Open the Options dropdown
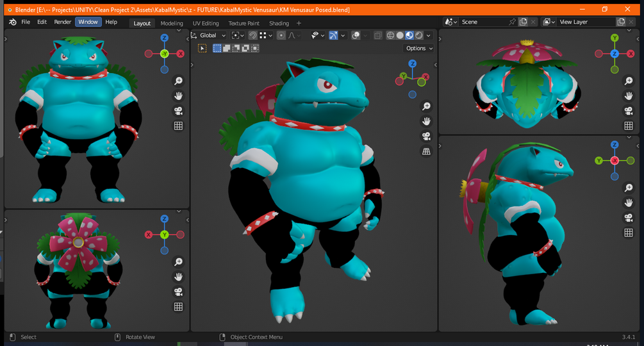The width and height of the screenshot is (644, 346). click(x=419, y=49)
